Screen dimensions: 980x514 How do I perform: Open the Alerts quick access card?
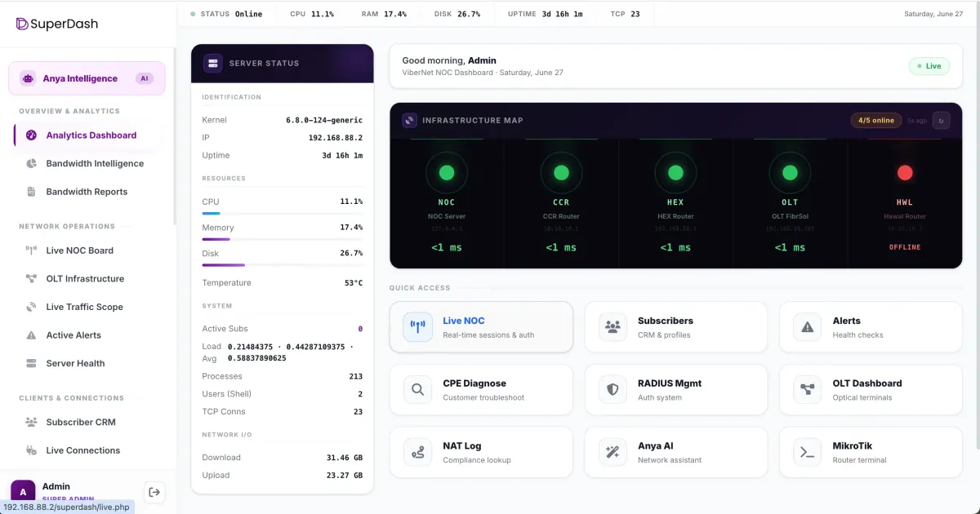click(871, 327)
